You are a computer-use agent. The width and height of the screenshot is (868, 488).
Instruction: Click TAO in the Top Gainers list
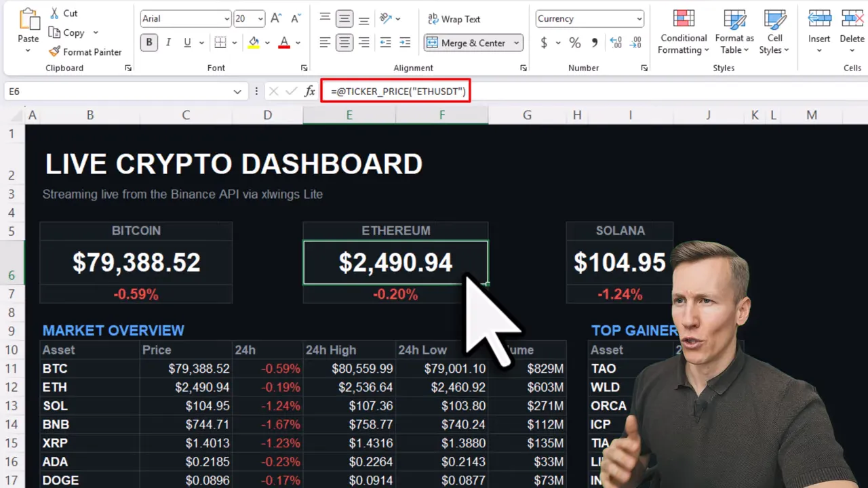point(604,369)
